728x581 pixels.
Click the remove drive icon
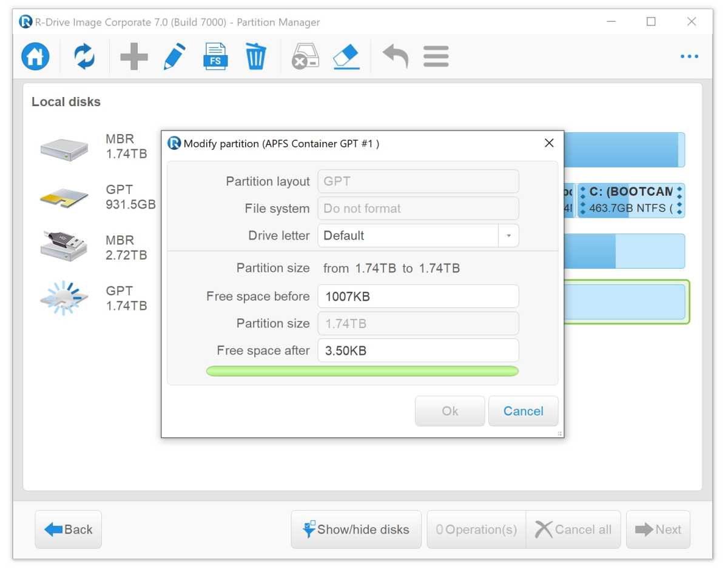tap(305, 56)
